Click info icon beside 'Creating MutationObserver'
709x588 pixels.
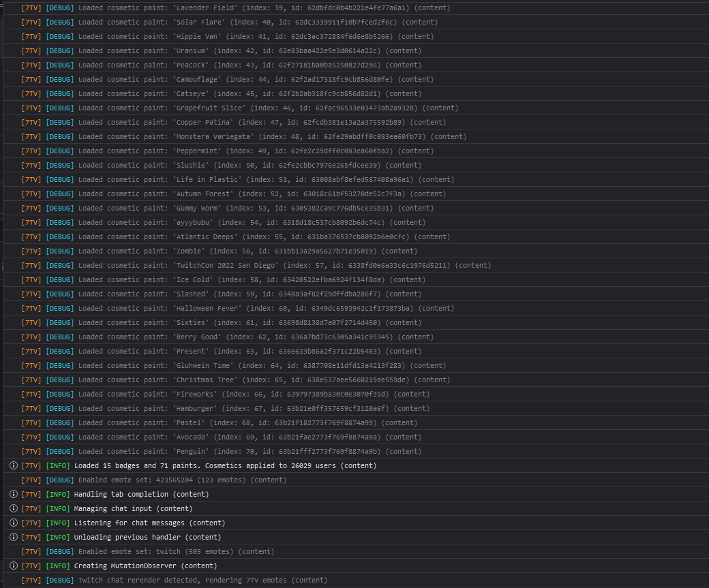14,566
